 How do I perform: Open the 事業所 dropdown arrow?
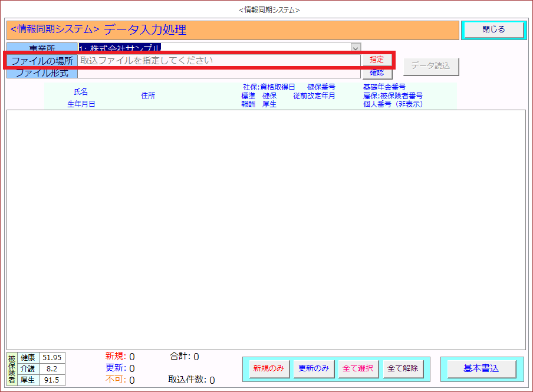click(x=356, y=48)
